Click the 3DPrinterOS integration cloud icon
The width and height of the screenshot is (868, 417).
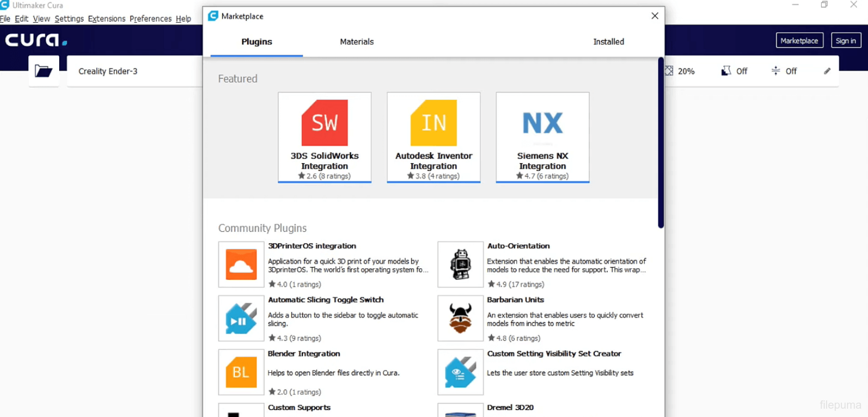pos(241,264)
